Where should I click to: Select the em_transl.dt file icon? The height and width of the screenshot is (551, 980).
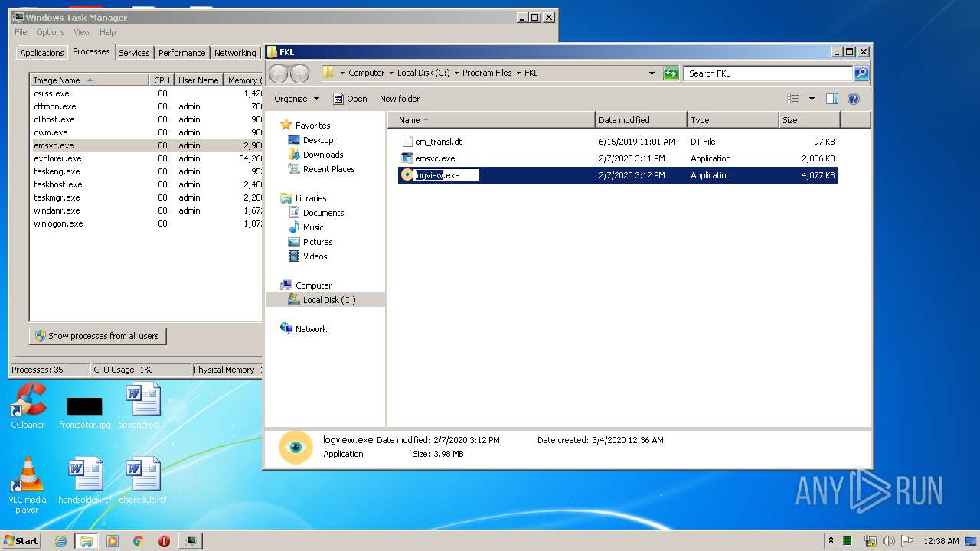point(407,142)
